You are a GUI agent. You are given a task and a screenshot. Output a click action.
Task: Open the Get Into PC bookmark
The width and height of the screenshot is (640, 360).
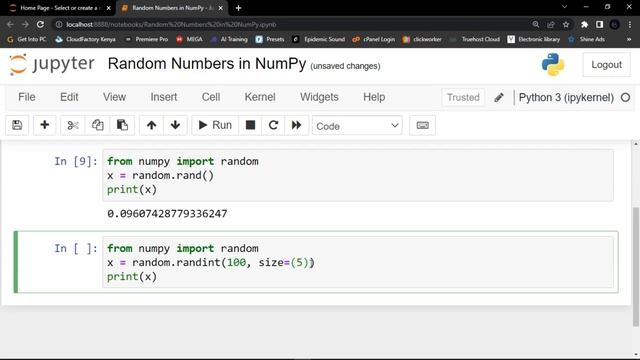pos(27,39)
